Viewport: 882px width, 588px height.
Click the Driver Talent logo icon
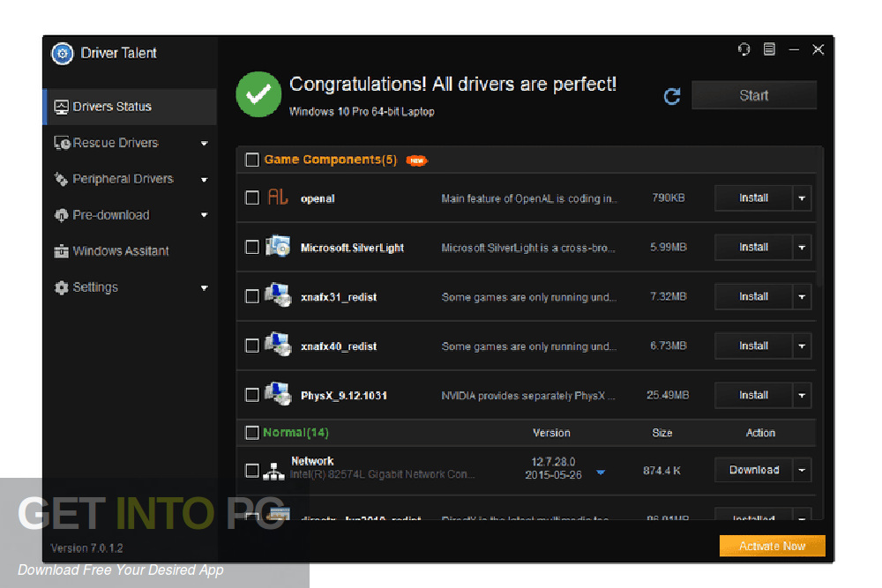click(63, 54)
